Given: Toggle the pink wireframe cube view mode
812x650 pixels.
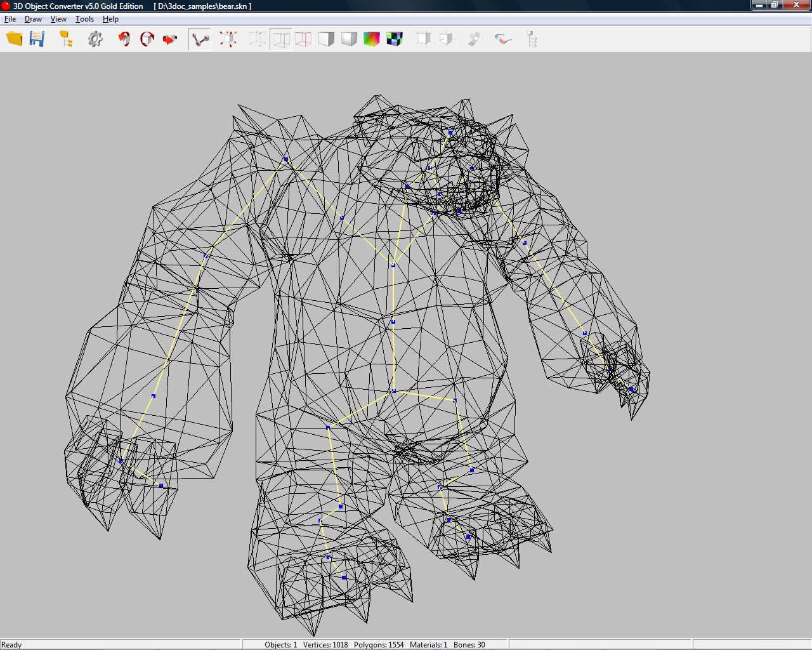Looking at the screenshot, I should point(303,39).
